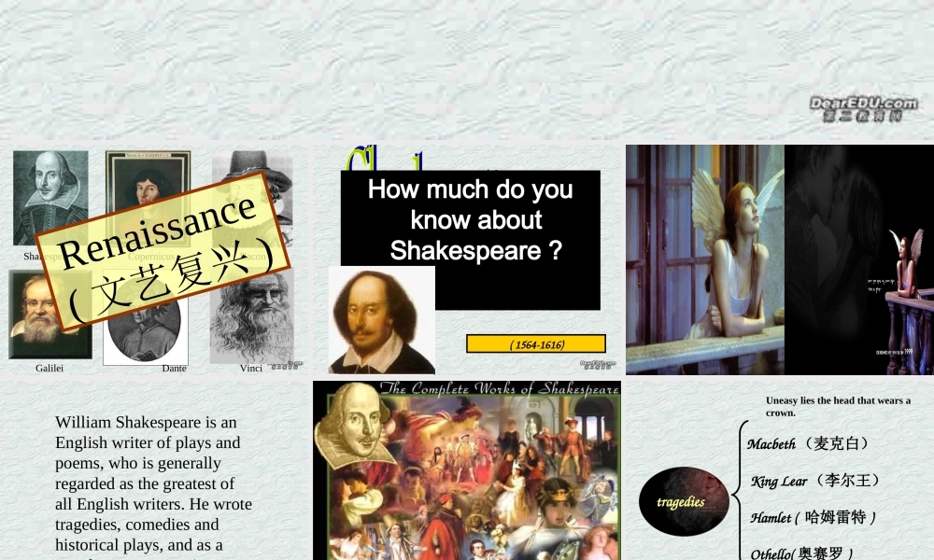
Task: Click "The Complete Works of Shakespeare" title
Action: tap(499, 388)
